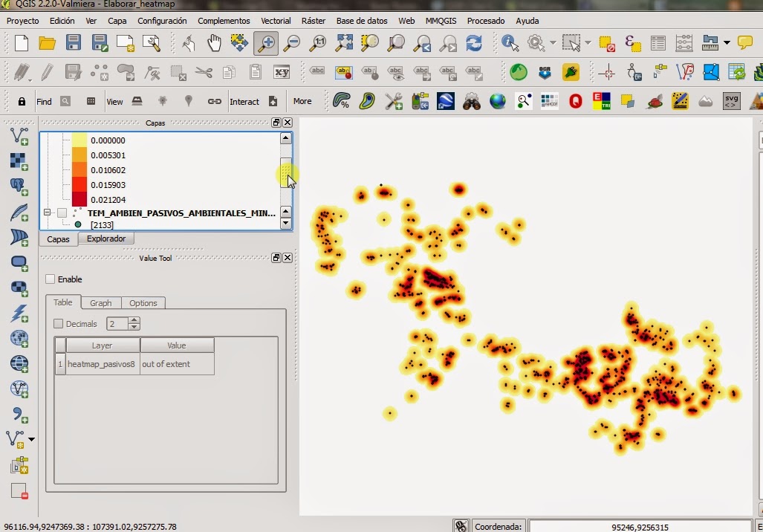Open the measure tool dropdown arrow
The height and width of the screenshot is (532, 763).
pos(727,43)
